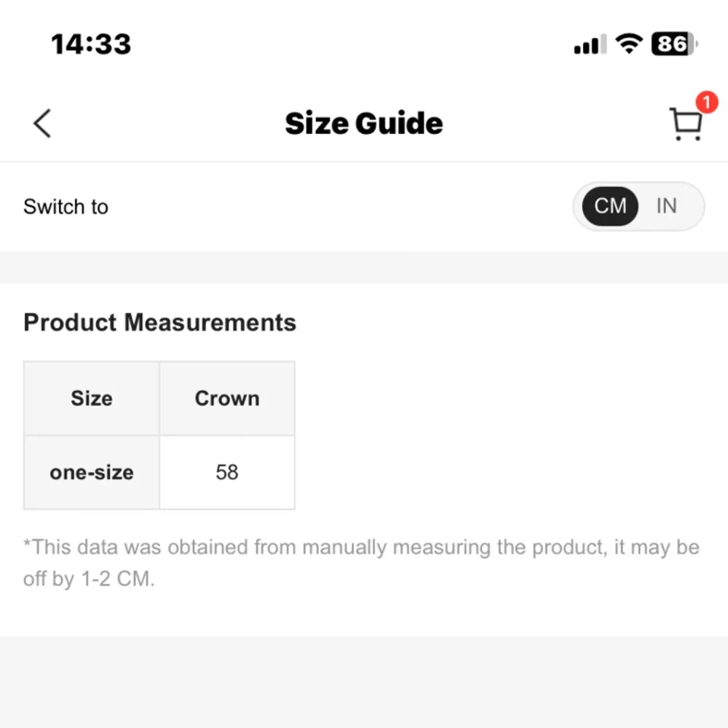Tap the crown value 58 cell

[x=227, y=472]
